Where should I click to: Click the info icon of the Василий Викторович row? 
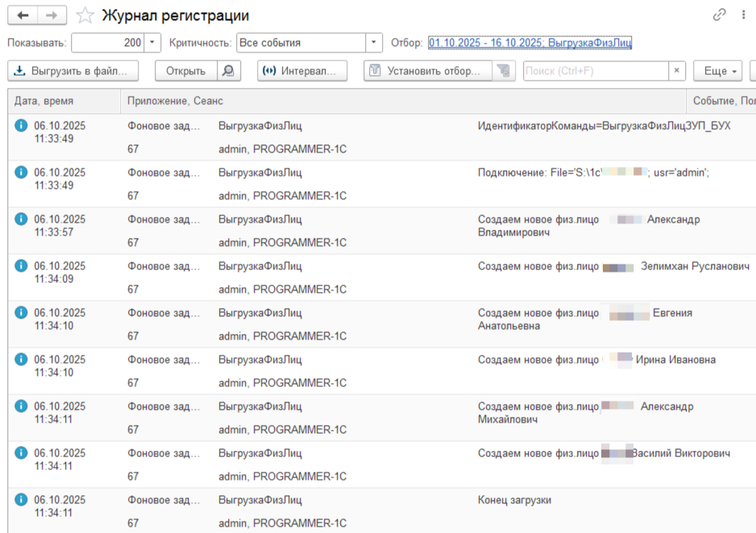(x=21, y=453)
